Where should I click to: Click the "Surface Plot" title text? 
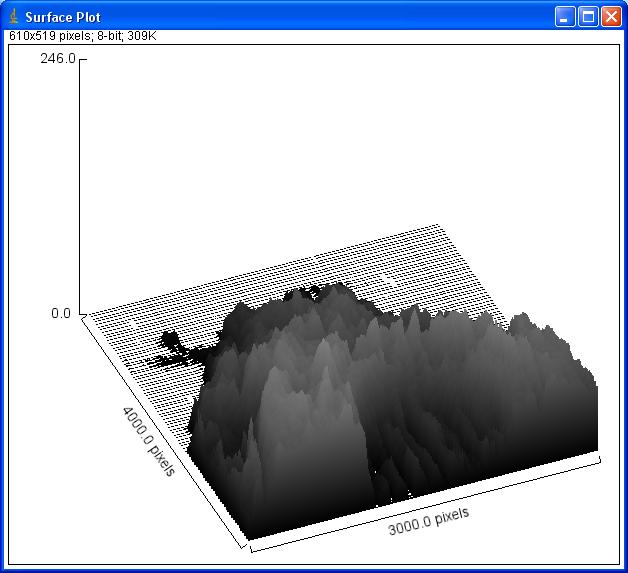pyautogui.click(x=62, y=17)
